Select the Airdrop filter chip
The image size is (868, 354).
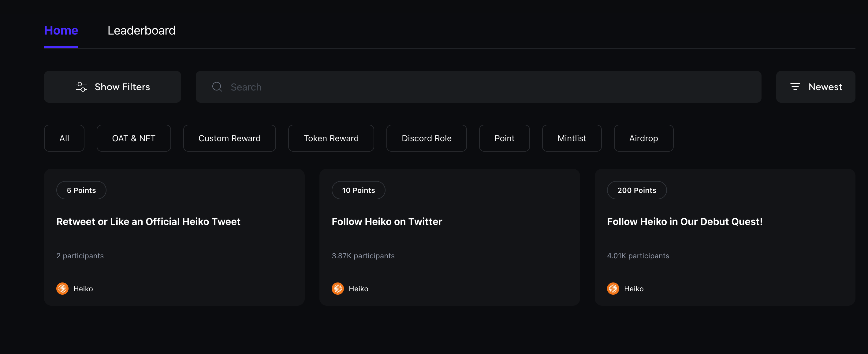(644, 138)
